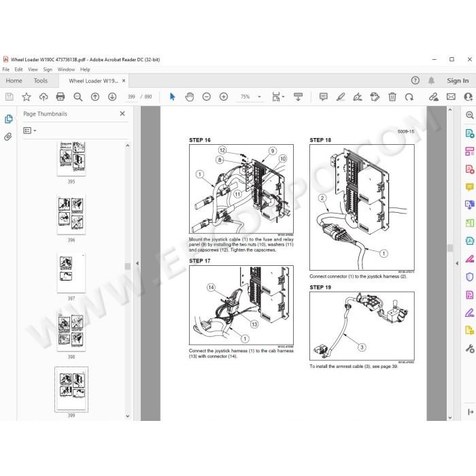Close the Page Thumbnails panel
The width and height of the screenshot is (476, 476).
[x=122, y=114]
